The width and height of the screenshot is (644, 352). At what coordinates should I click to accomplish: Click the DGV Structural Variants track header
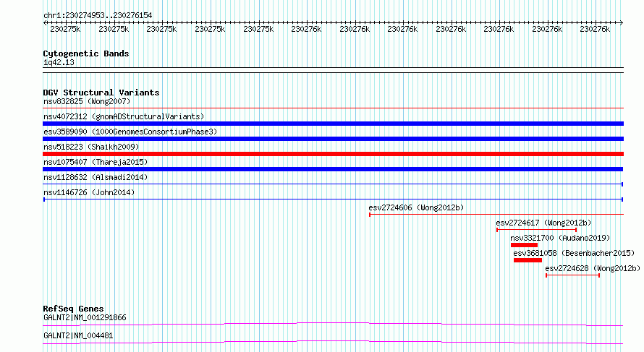tap(101, 93)
